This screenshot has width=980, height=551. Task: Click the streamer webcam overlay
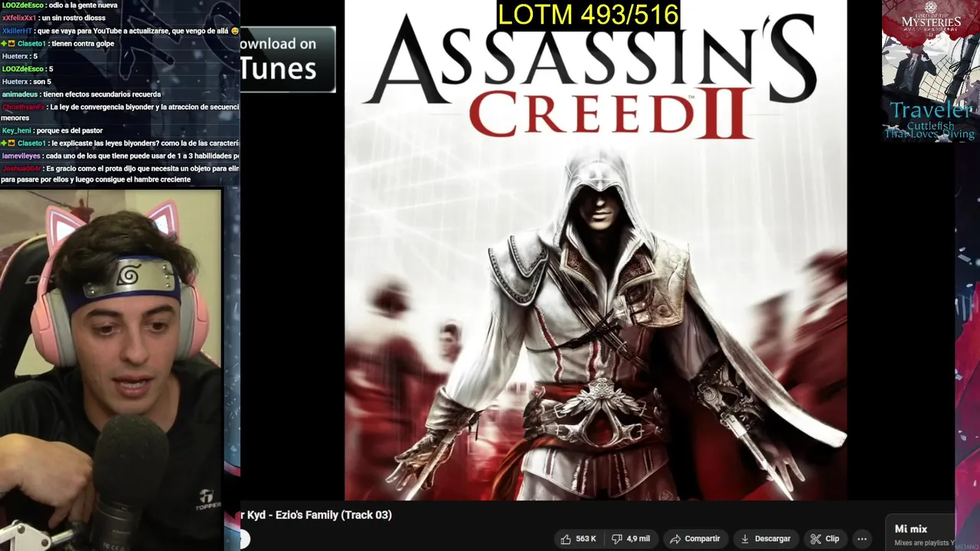tap(112, 370)
